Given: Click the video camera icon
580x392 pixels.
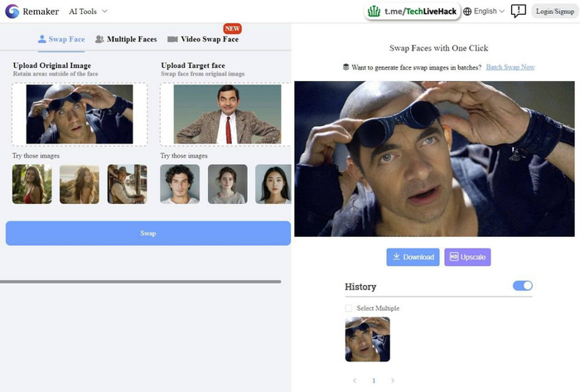Looking at the screenshot, I should [x=172, y=39].
